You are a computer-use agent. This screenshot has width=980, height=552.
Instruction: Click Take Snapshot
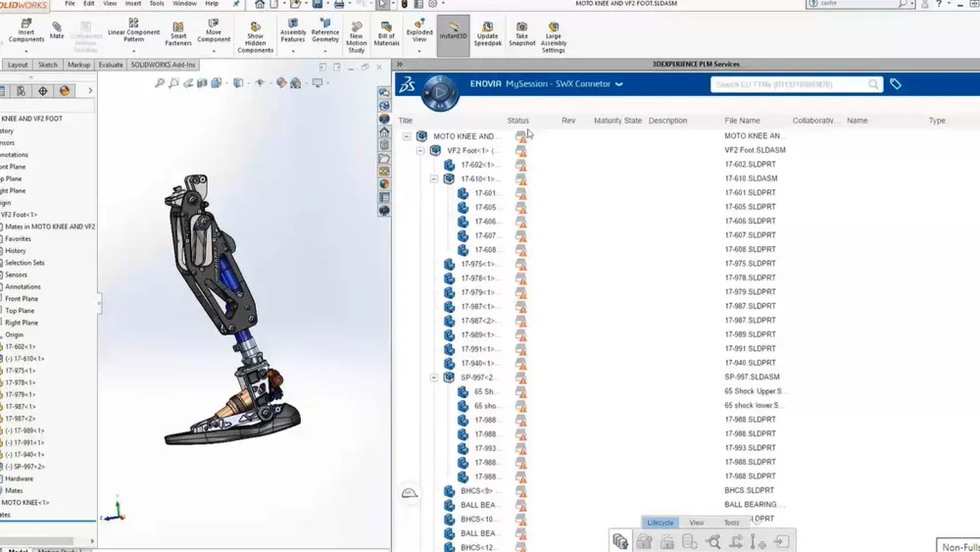tap(522, 34)
